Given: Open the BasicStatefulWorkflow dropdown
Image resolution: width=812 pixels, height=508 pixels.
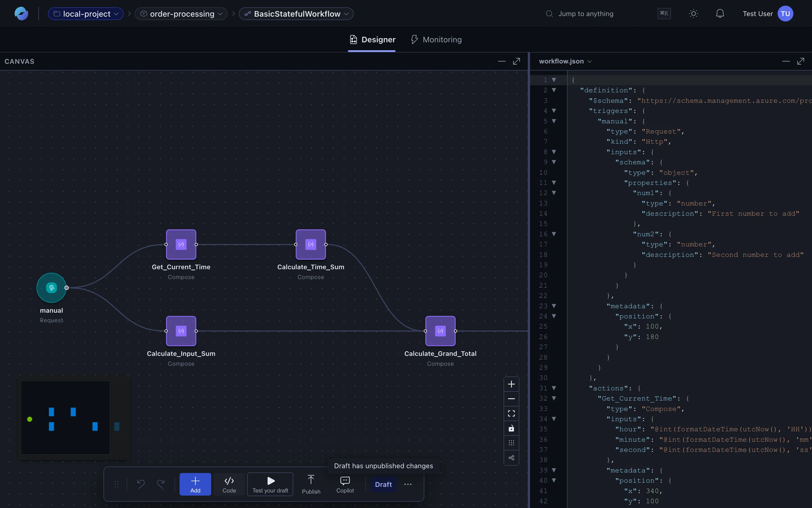Looking at the screenshot, I should 296,14.
